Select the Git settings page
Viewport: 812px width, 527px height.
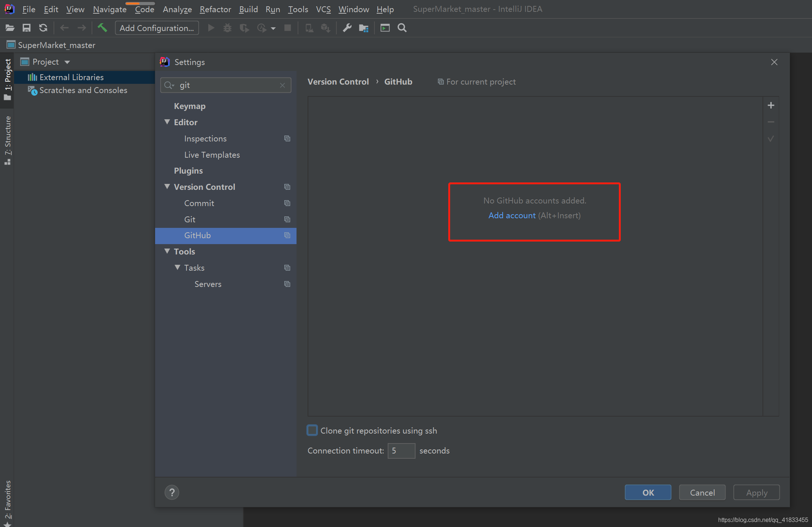pyautogui.click(x=190, y=219)
